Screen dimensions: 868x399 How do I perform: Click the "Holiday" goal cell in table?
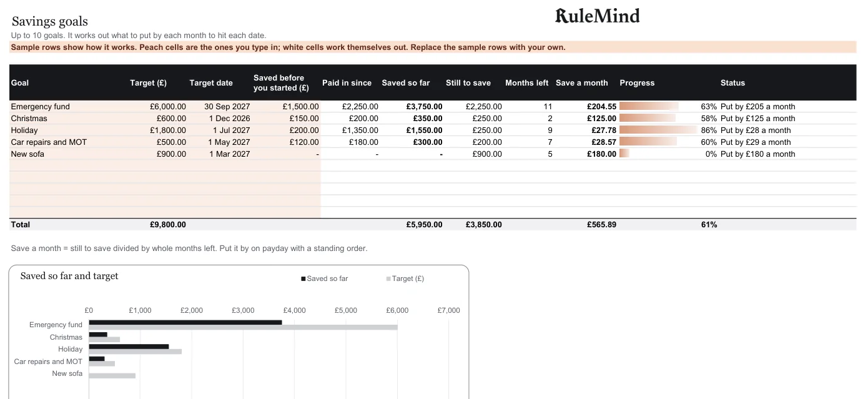tap(24, 131)
